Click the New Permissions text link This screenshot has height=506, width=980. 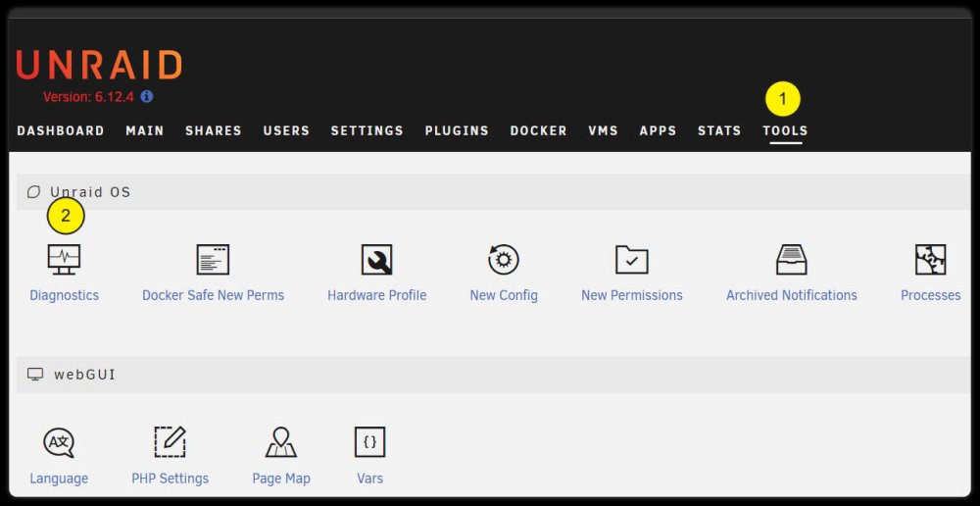pyautogui.click(x=632, y=295)
